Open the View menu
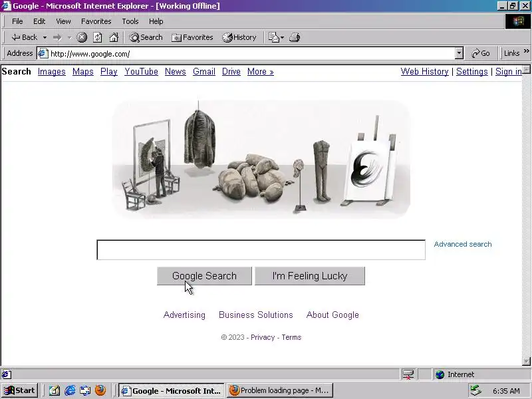This screenshot has height=399, width=532. [63, 21]
